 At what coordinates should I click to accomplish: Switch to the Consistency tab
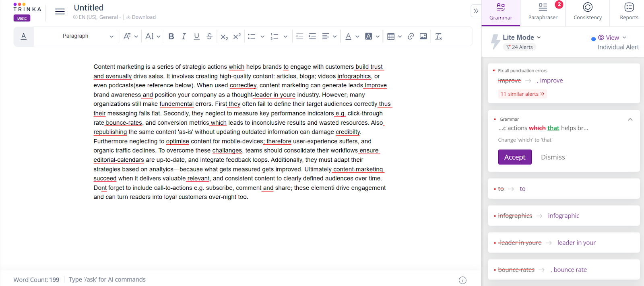click(x=588, y=12)
